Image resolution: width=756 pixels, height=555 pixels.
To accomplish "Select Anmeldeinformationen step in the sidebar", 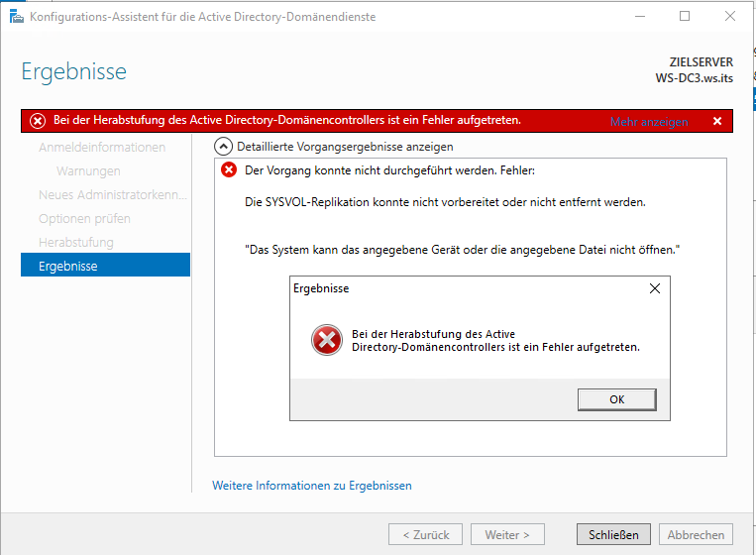I will [102, 147].
